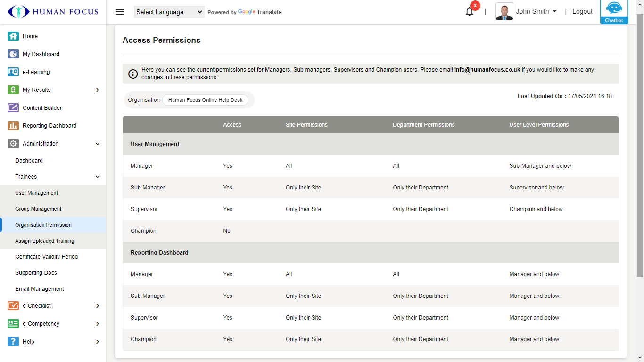Click the Reporting Dashboard chart icon

click(x=13, y=126)
